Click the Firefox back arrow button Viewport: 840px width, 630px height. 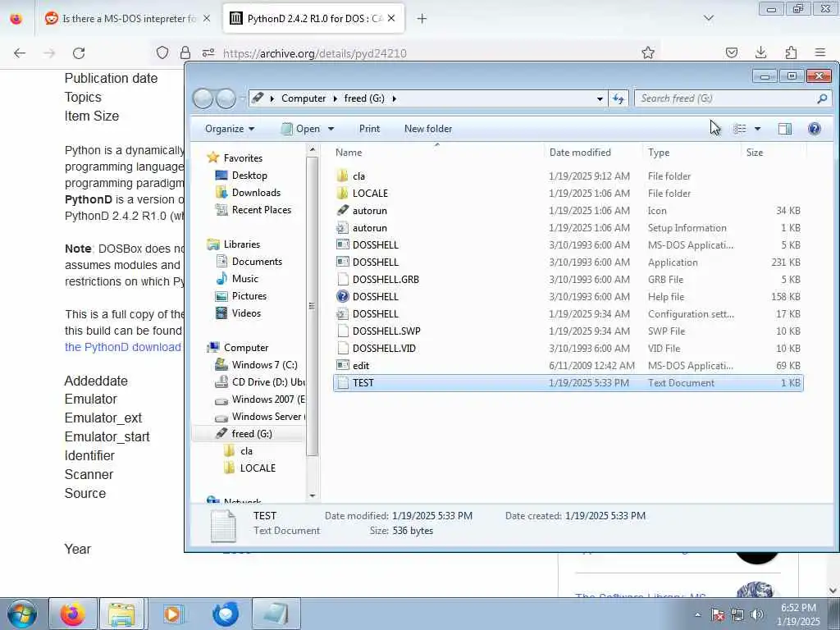click(20, 53)
